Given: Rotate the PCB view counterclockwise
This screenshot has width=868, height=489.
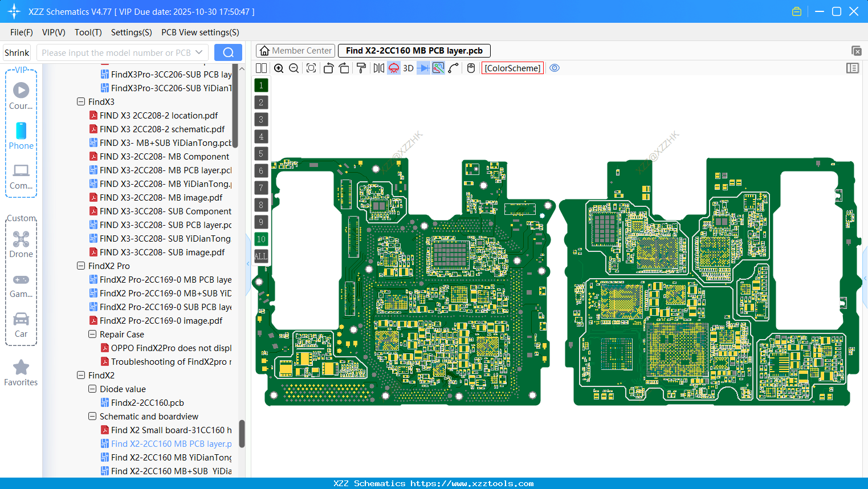Looking at the screenshot, I should coord(329,68).
